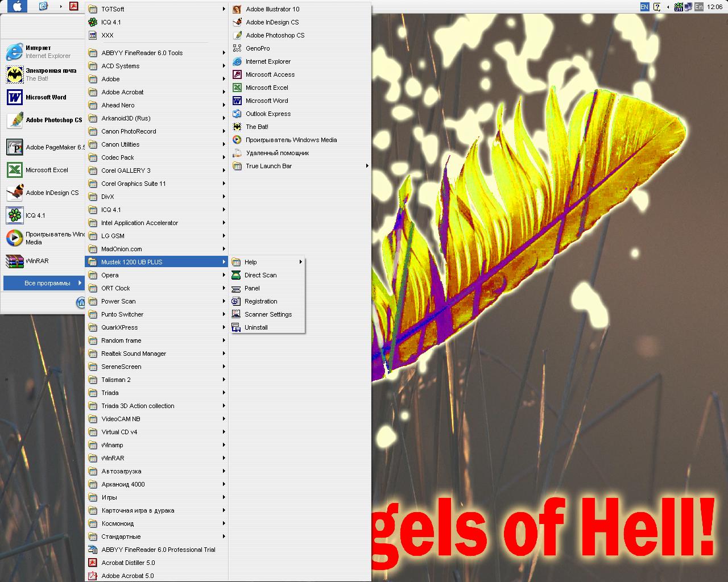The image size is (728, 582).
Task: Open the Автозагрузка folder
Action: [x=156, y=471]
